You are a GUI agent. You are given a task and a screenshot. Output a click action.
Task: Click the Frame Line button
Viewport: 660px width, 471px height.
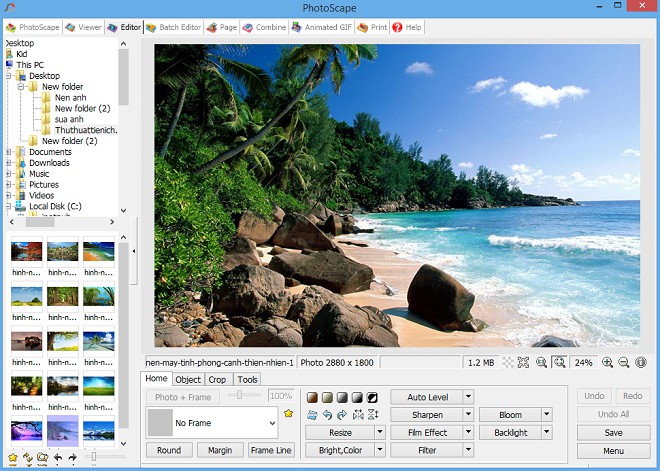pos(271,450)
